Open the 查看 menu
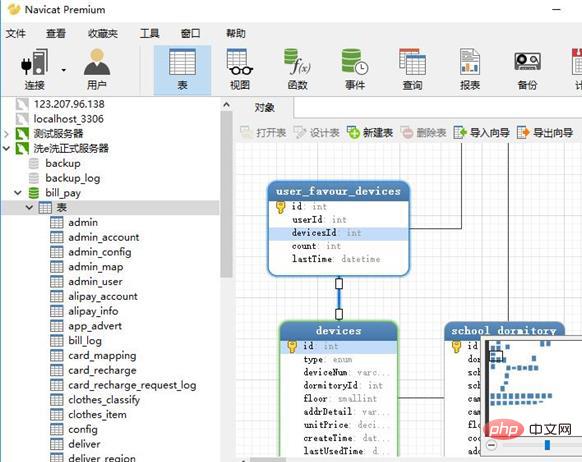This screenshot has width=582, height=462. click(x=56, y=33)
